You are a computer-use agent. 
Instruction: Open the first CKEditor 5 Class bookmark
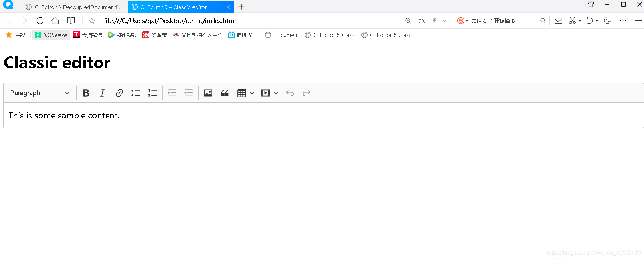coord(329,35)
